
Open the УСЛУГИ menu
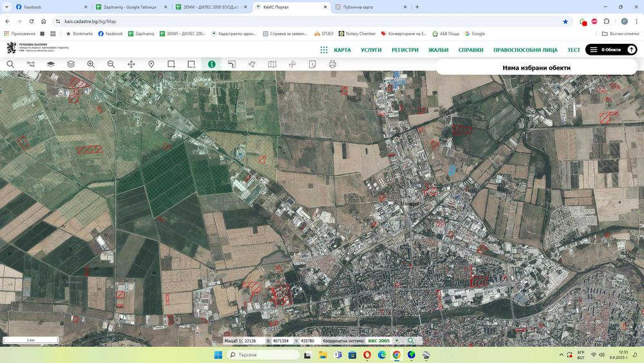pos(371,50)
